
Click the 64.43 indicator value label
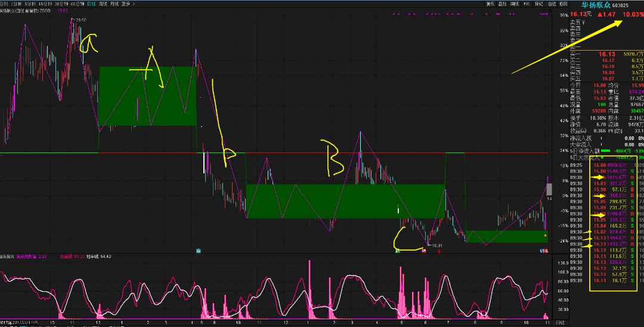[x=105, y=256]
